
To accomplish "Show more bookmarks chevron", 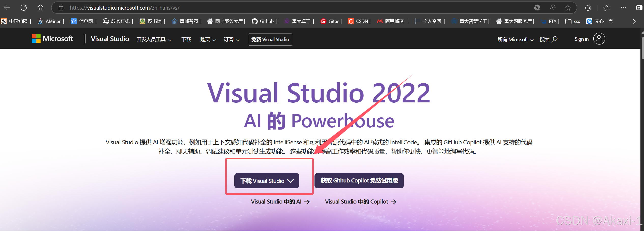I will 634,21.
